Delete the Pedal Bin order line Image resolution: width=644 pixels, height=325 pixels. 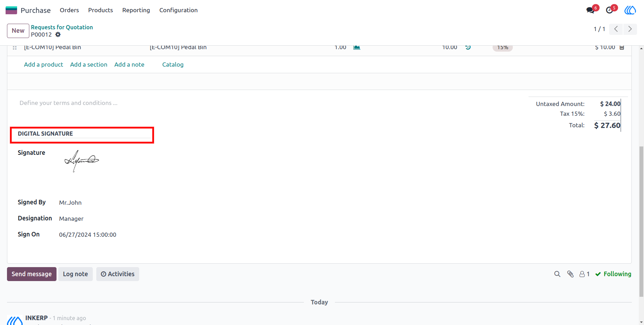[622, 47]
